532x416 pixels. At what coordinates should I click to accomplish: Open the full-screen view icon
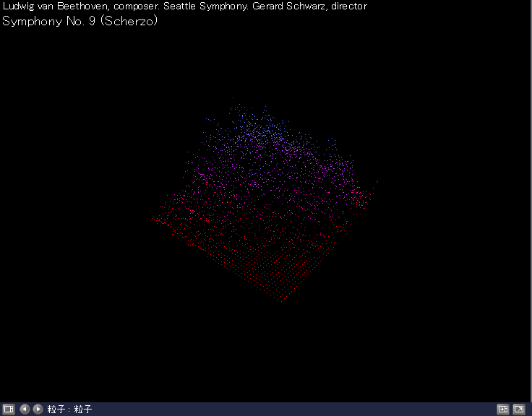pyautogui.click(x=519, y=409)
